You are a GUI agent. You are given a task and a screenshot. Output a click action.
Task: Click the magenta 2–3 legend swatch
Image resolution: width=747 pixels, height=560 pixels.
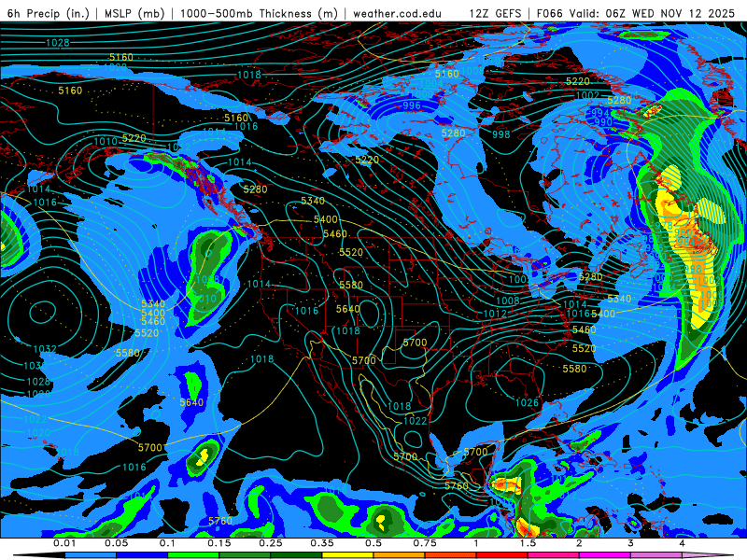605,555
